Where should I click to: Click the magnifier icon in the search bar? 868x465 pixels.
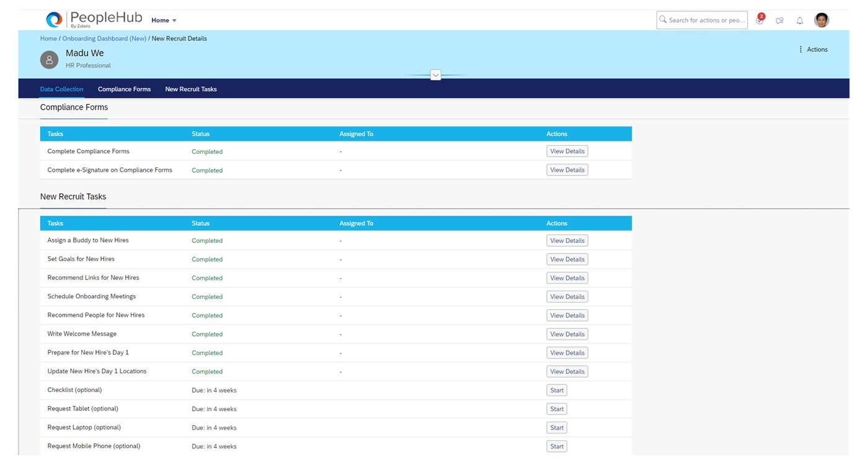tap(663, 19)
